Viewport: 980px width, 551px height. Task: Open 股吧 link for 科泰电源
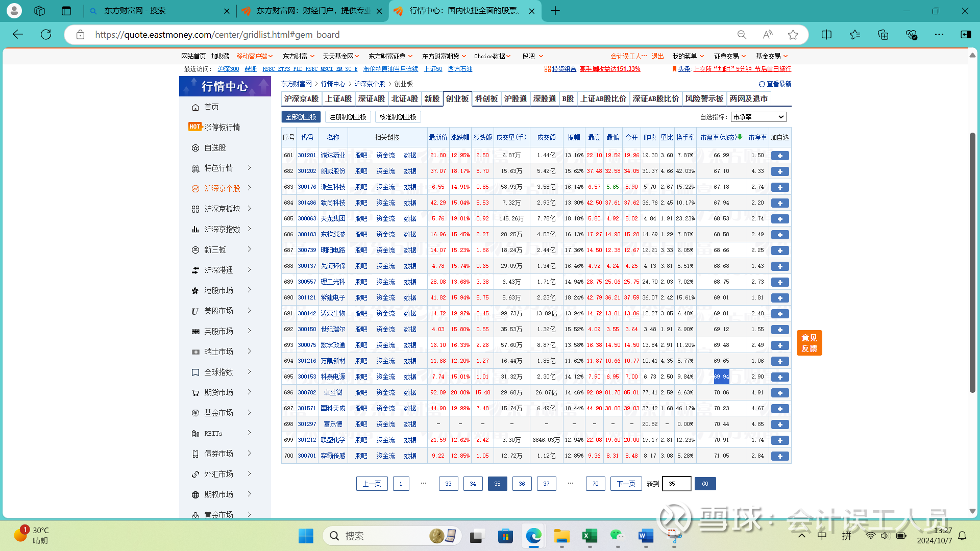(x=361, y=377)
